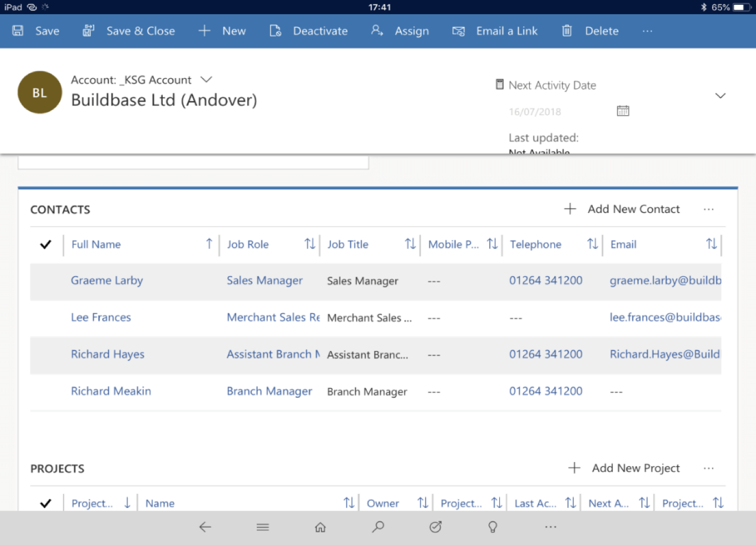This screenshot has height=545, width=756.
Task: Open Richard Hayes contact
Action: 107,354
